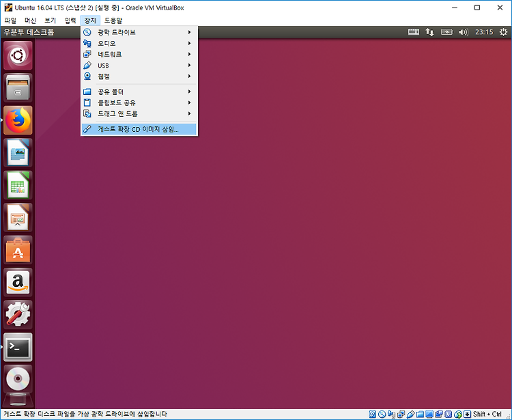Click the hard disk activity status icon
Viewport: 512px width, 420px height.
[x=373, y=414]
